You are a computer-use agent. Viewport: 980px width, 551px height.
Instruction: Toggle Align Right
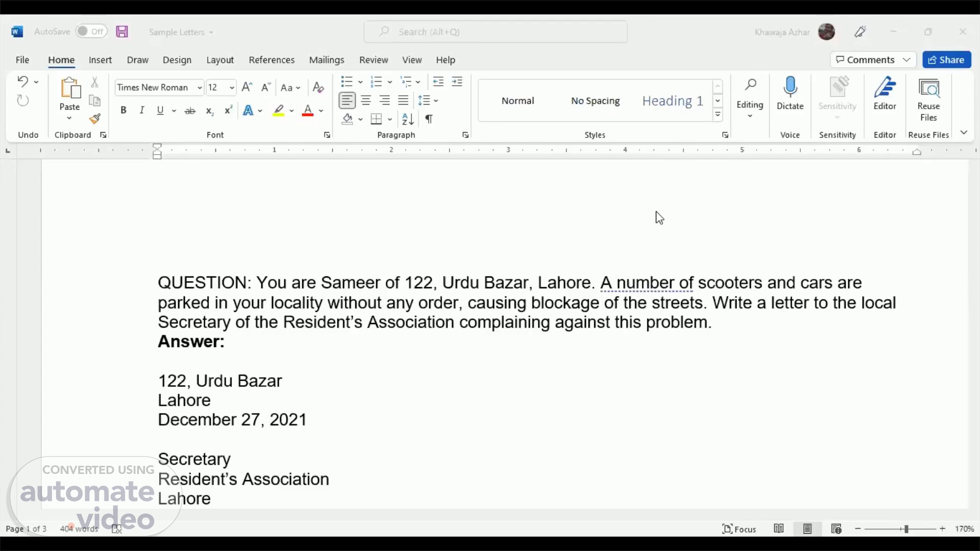click(x=385, y=101)
